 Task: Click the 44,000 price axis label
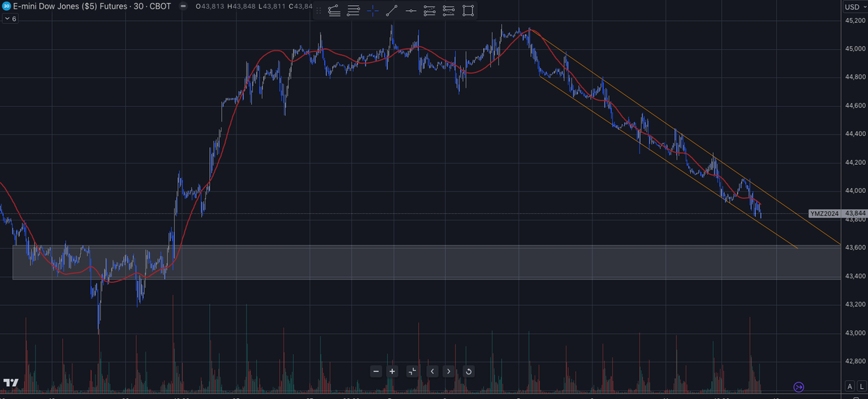855,191
